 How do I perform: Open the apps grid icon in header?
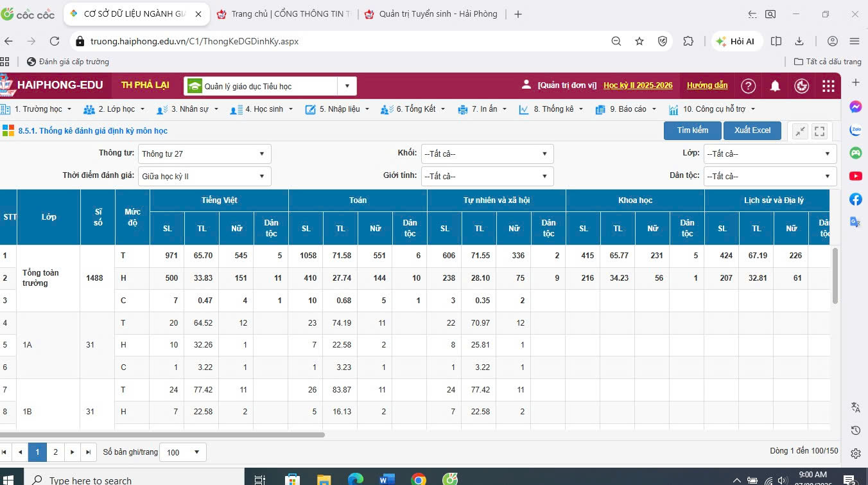click(828, 85)
